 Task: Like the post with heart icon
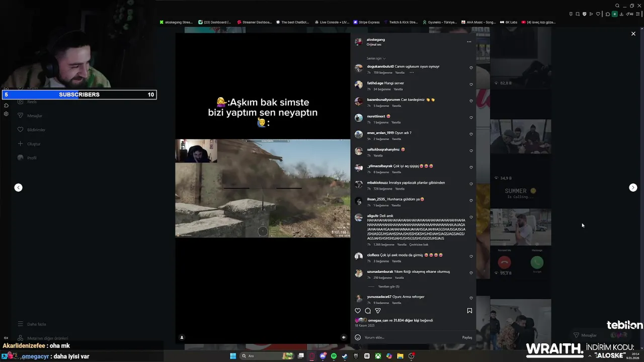358,311
